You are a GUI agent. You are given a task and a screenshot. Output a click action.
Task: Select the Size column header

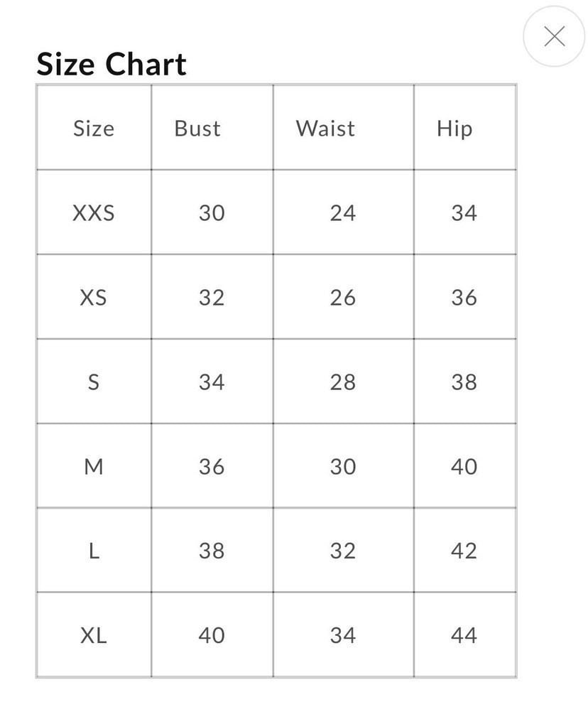[94, 129]
